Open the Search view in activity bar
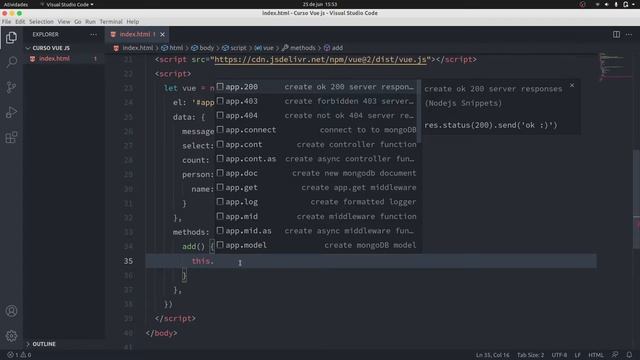The height and width of the screenshot is (360, 640). (x=11, y=62)
